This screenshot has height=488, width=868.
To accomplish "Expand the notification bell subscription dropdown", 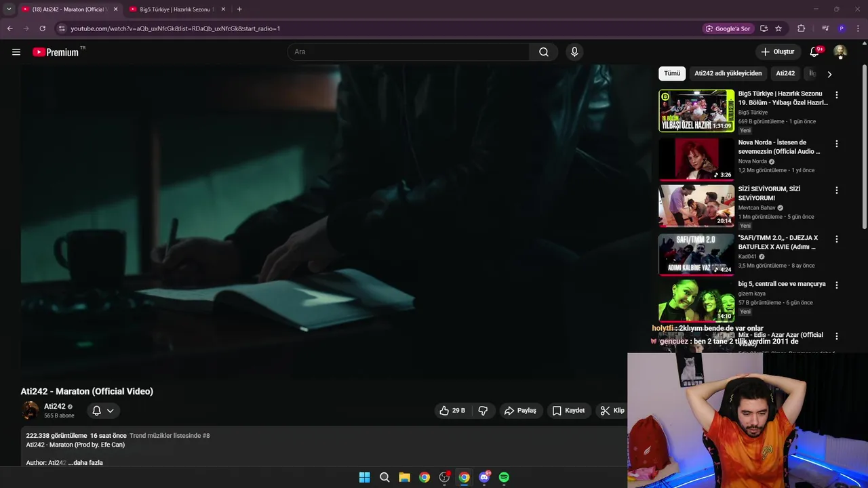I will [x=103, y=410].
